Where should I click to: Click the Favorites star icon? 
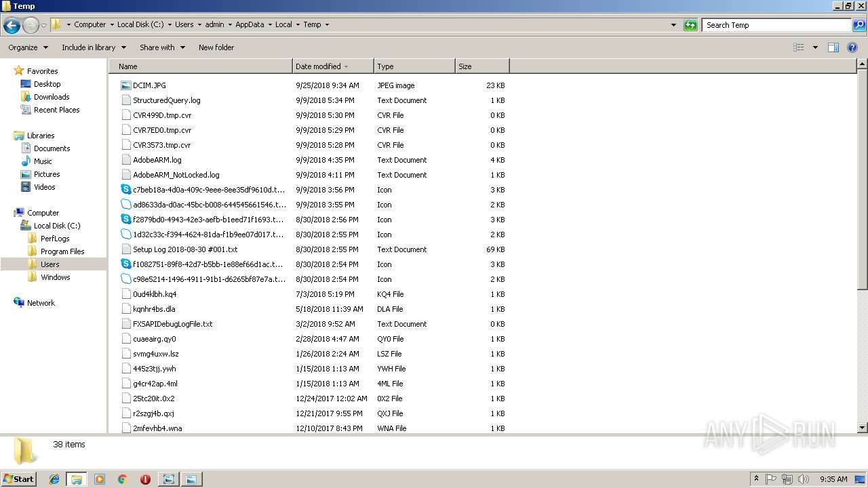(19, 71)
